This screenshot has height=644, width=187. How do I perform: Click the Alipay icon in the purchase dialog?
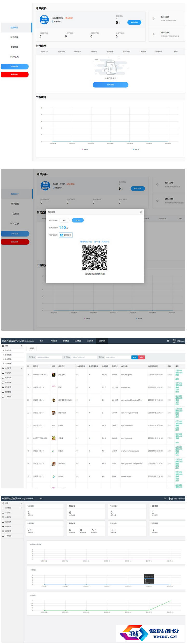[x=62, y=235]
